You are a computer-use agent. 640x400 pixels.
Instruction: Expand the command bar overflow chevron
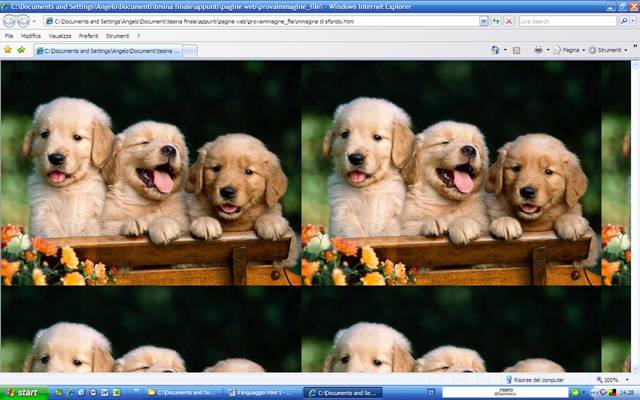point(635,47)
